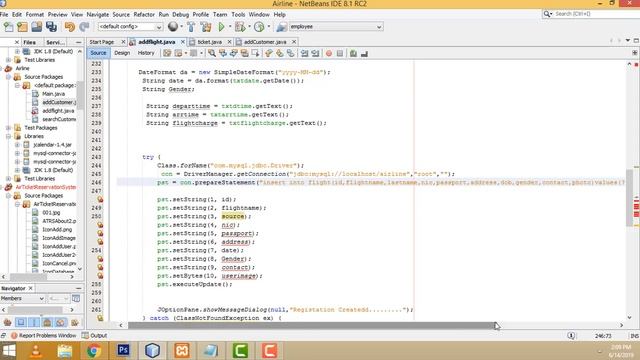Open the Run Project dropdown arrow

pyautogui.click(x=229, y=27)
